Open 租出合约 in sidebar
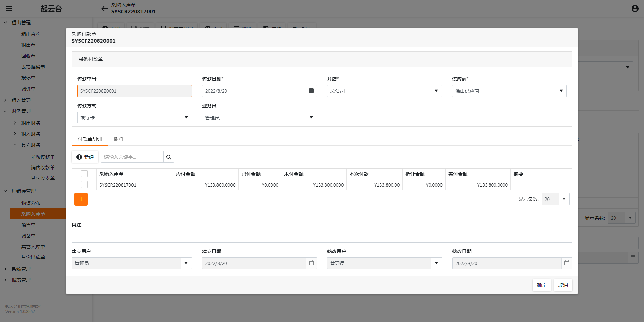The image size is (644, 322). click(31, 34)
